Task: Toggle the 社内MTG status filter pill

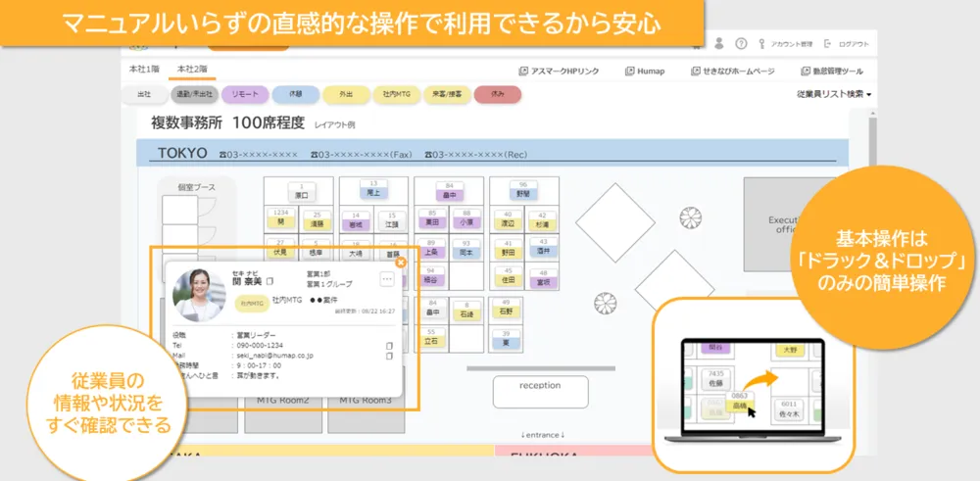Action: coord(396,94)
